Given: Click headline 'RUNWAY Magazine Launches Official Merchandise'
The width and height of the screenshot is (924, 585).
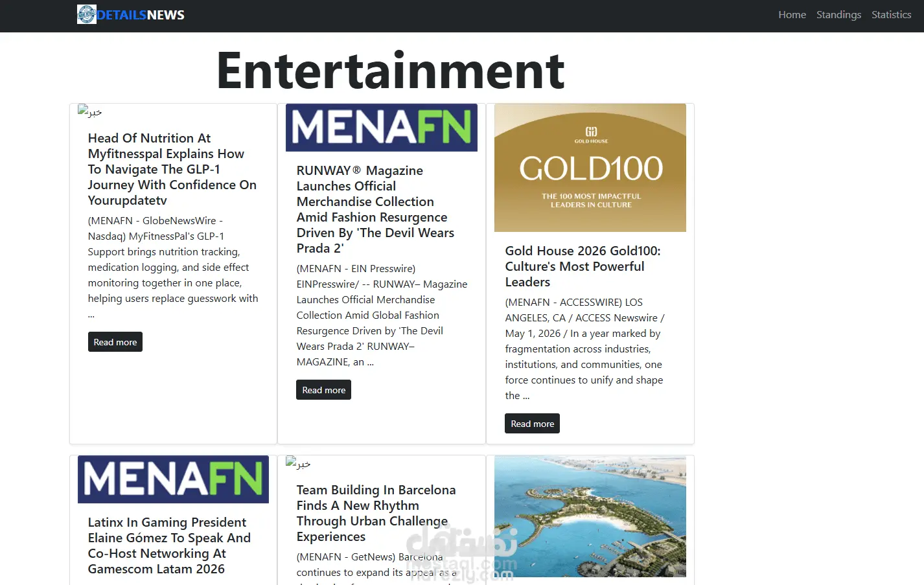Looking at the screenshot, I should (x=376, y=209).
